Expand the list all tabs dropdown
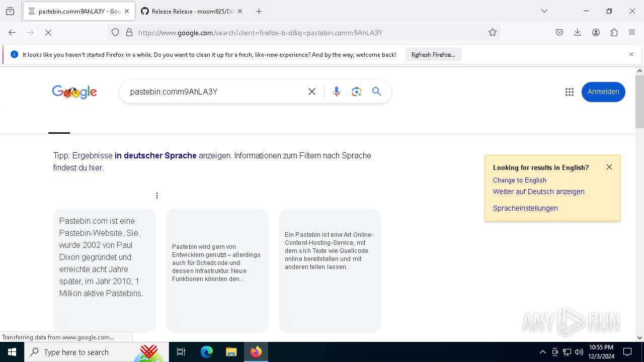The height and width of the screenshot is (362, 644). [x=544, y=11]
